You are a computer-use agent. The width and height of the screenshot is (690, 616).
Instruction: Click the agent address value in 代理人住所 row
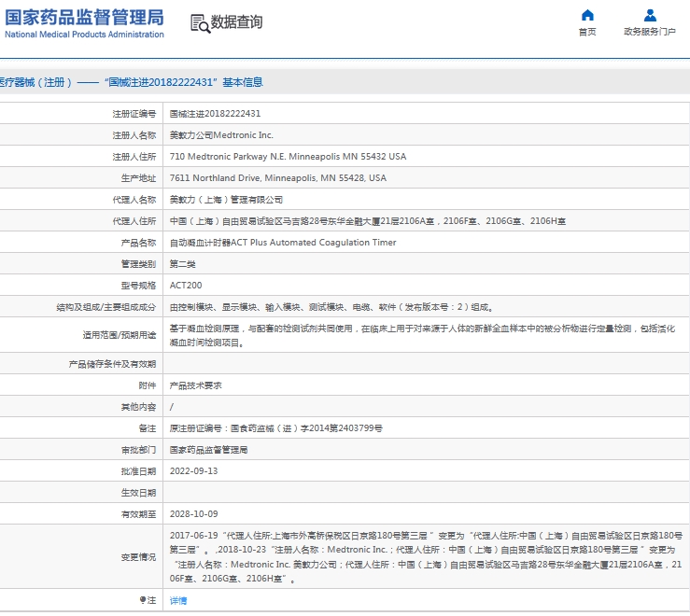(x=368, y=221)
